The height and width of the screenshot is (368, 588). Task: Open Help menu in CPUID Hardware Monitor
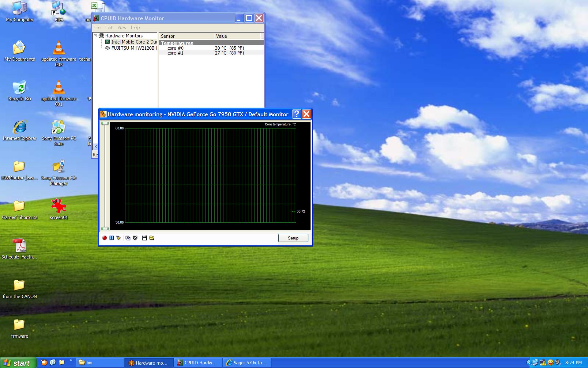(x=135, y=28)
